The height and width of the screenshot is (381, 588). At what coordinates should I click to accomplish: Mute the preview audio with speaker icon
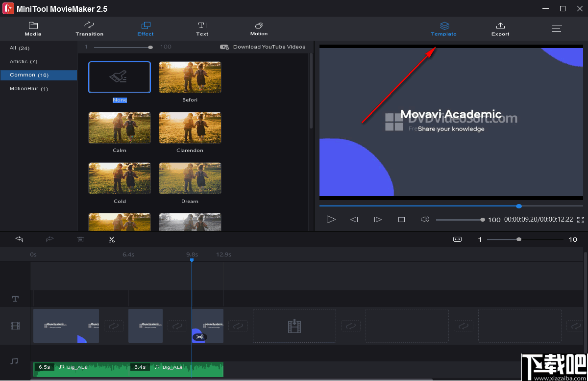pyautogui.click(x=424, y=220)
